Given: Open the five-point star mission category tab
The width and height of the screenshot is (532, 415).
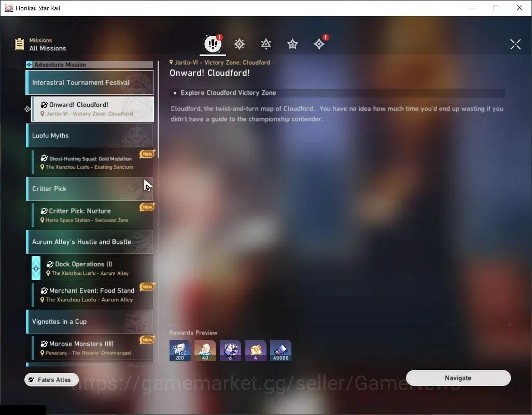Looking at the screenshot, I should coord(292,44).
